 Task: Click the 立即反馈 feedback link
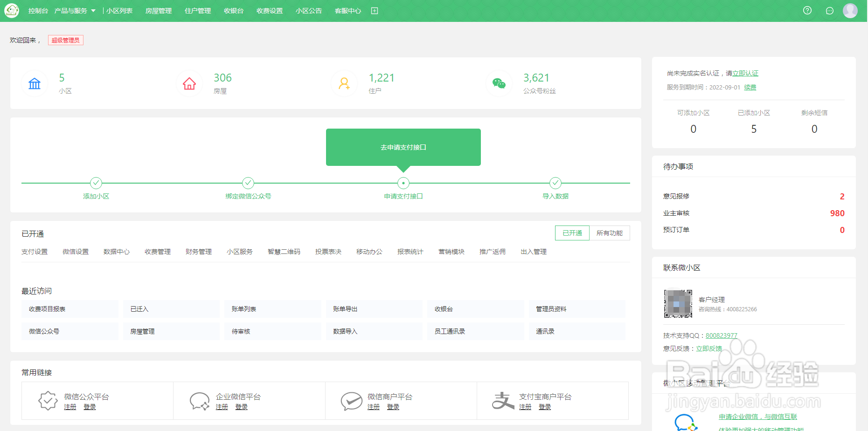[709, 349]
